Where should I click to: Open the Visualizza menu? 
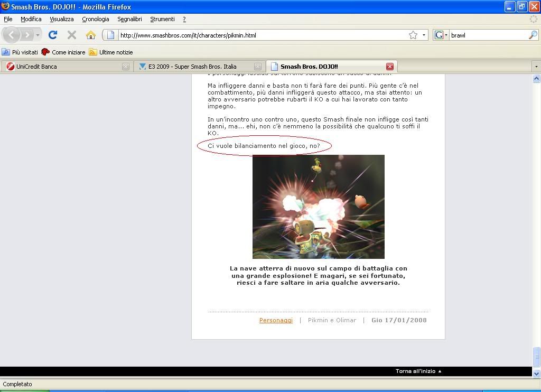(x=62, y=19)
